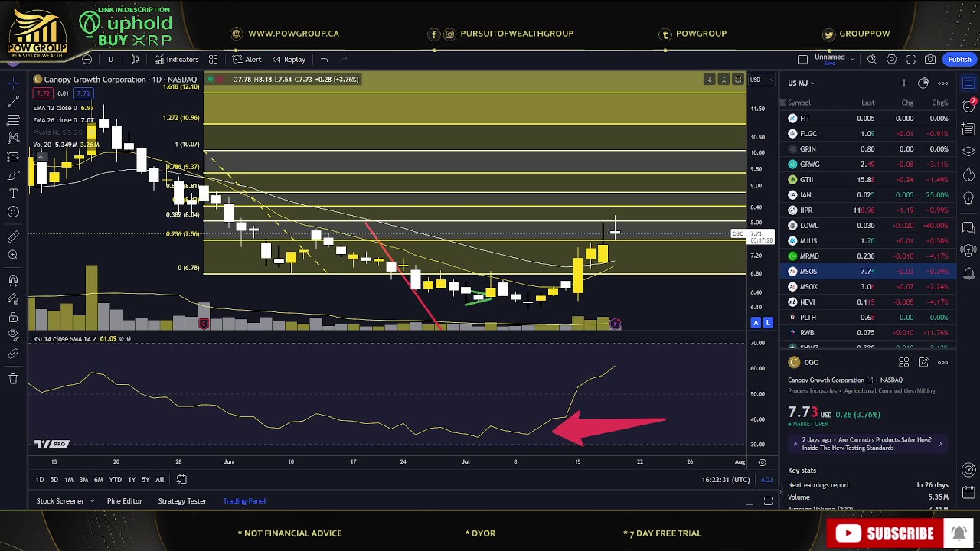Toggle ADJ price adjustment
Screen dimensions: 980x551
(x=766, y=480)
